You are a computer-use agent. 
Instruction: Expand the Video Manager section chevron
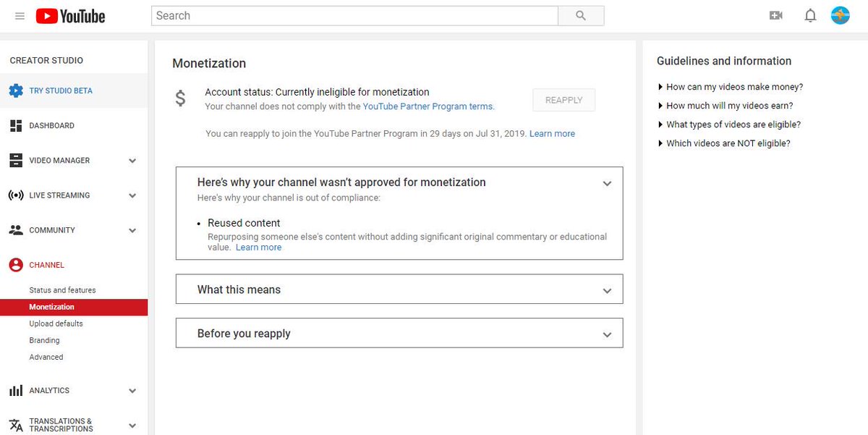(132, 161)
